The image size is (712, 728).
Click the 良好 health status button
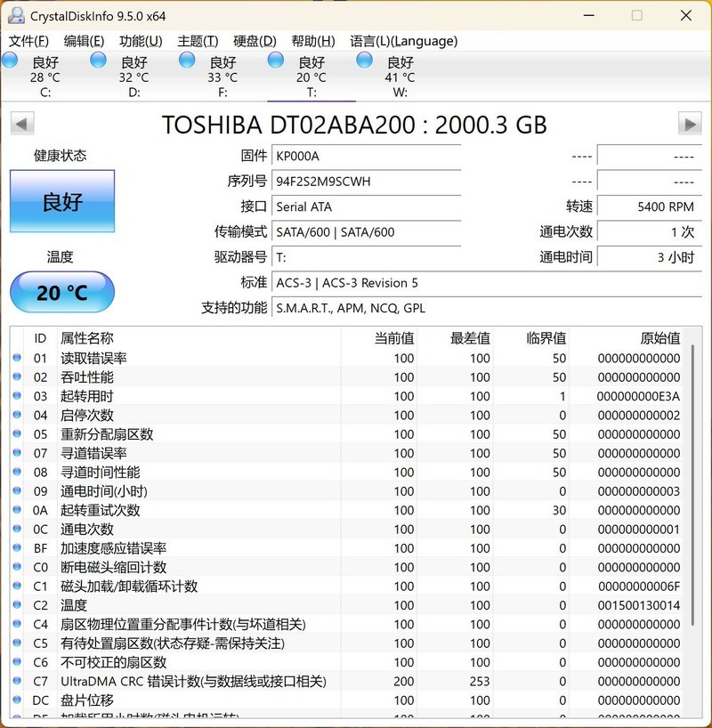(x=61, y=202)
